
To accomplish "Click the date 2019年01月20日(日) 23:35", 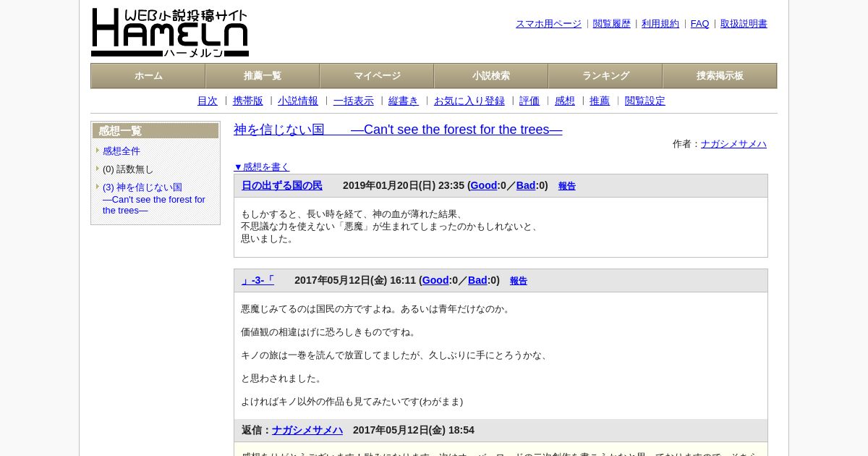I will click(x=404, y=186).
